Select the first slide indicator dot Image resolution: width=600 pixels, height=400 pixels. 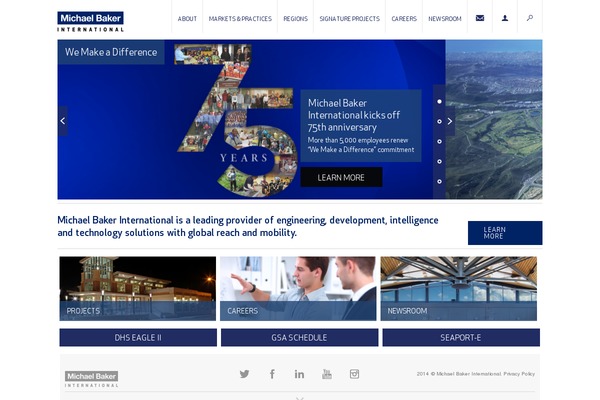[439, 101]
